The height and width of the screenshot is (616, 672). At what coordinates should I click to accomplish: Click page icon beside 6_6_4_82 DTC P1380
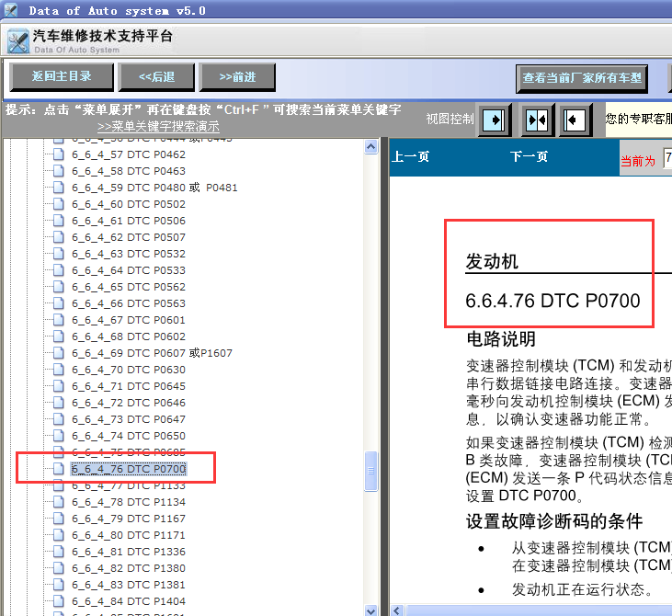click(x=59, y=568)
